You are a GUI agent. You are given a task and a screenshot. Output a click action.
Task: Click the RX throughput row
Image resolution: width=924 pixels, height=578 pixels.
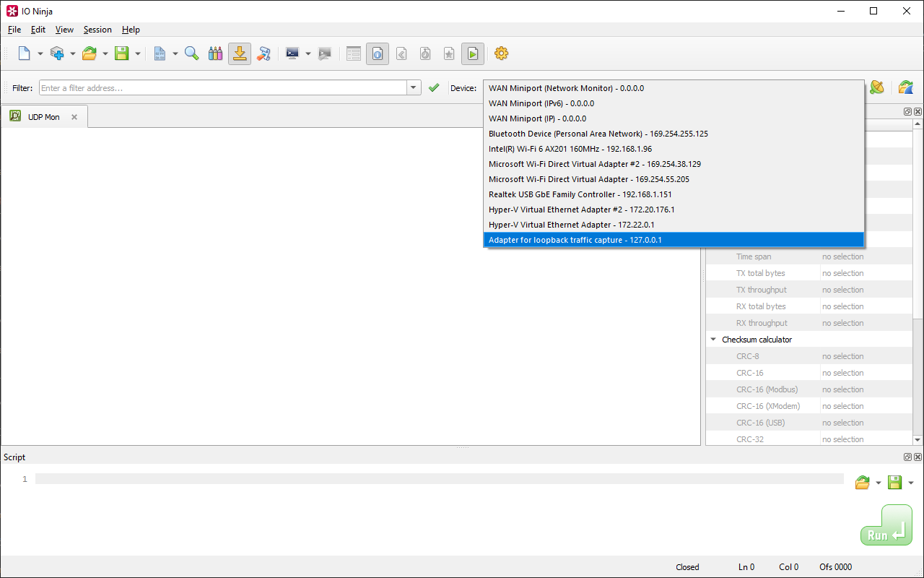tap(810, 323)
